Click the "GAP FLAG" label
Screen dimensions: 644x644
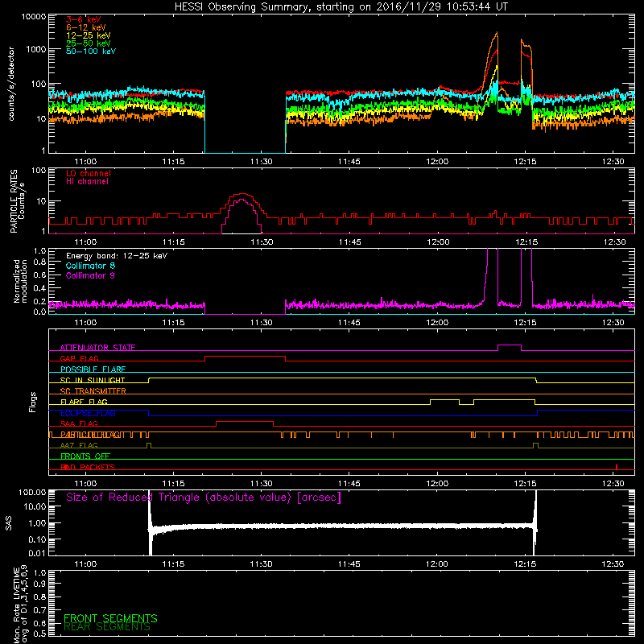(79, 358)
